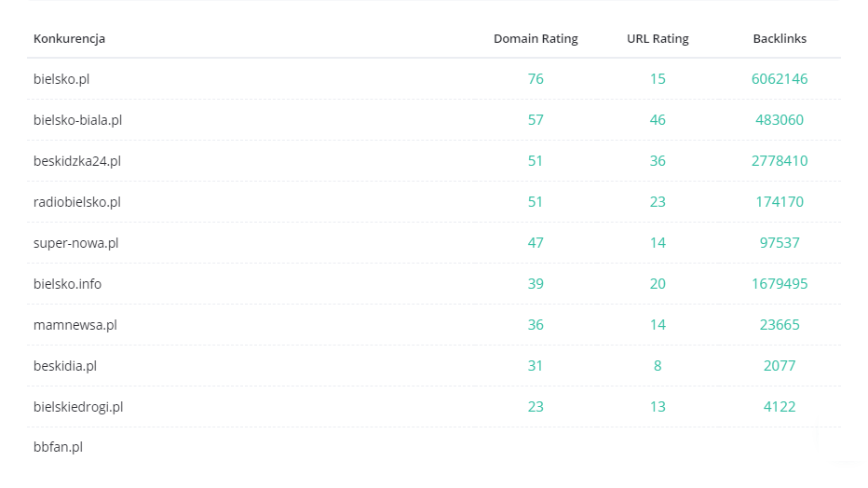Click bielsko.pl backlinks count 6062146

coord(780,79)
